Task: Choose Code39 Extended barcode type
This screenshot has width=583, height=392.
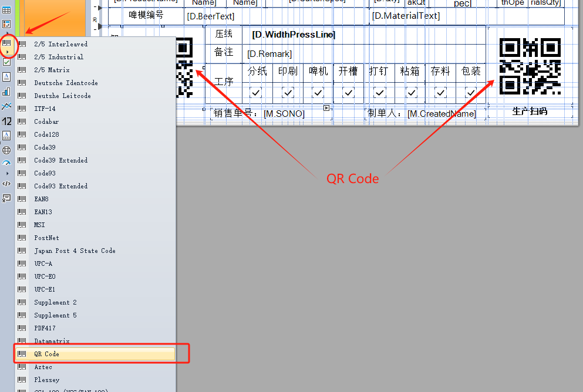Action: [95, 160]
